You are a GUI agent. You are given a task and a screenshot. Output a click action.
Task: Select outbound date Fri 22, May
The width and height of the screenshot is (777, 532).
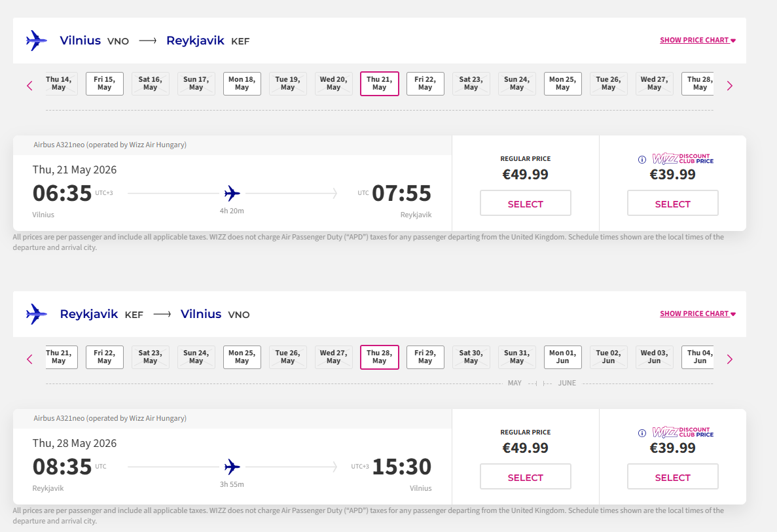pyautogui.click(x=425, y=84)
